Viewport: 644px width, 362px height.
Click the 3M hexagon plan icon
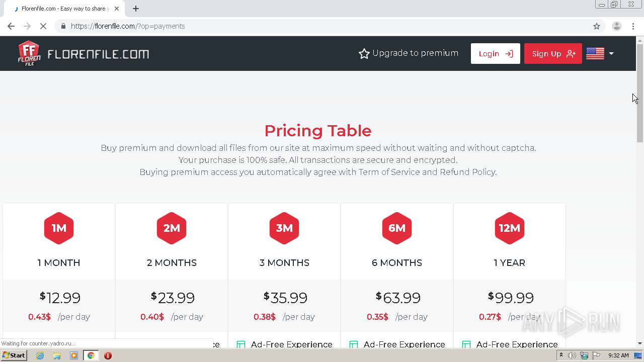[284, 228]
